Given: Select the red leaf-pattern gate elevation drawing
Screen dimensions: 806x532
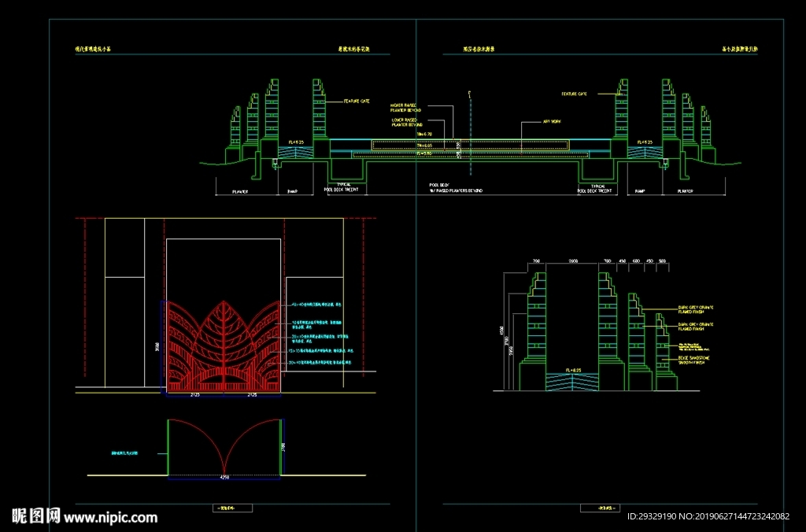Looking at the screenshot, I should [224, 348].
